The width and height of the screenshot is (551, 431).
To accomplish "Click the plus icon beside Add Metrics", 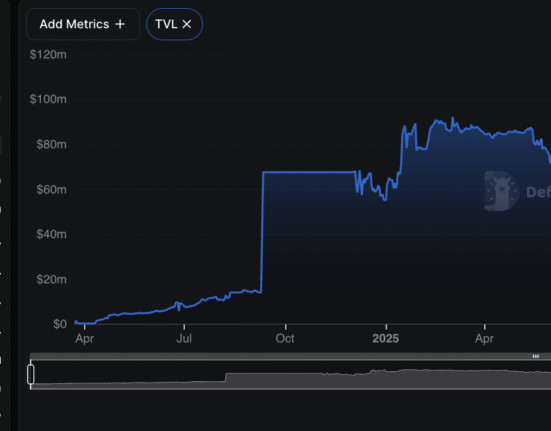I will pyautogui.click(x=120, y=24).
